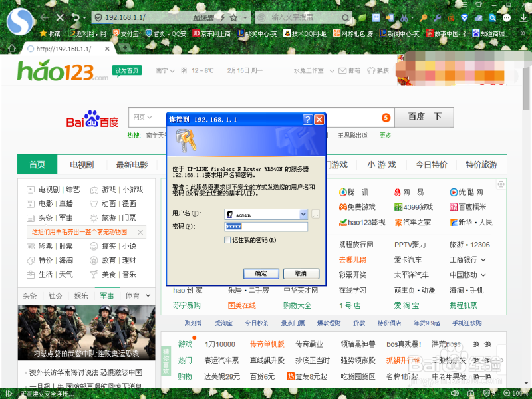Switch to the 军事 news tab
The height and width of the screenshot is (399, 532).
coord(107,295)
